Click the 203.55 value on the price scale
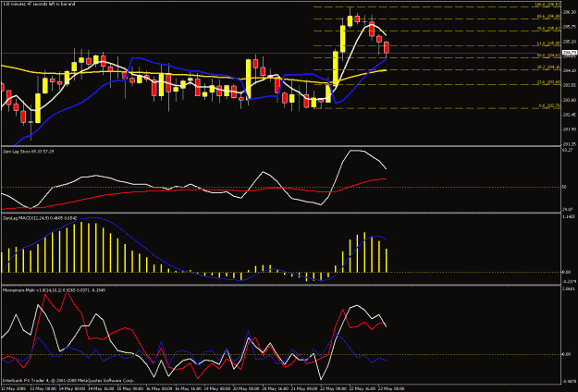 coord(570,85)
